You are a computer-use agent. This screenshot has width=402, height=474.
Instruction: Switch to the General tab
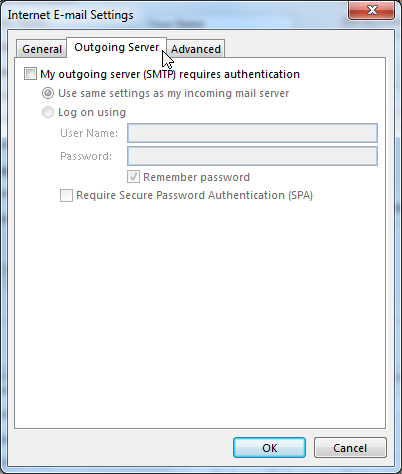[42, 49]
